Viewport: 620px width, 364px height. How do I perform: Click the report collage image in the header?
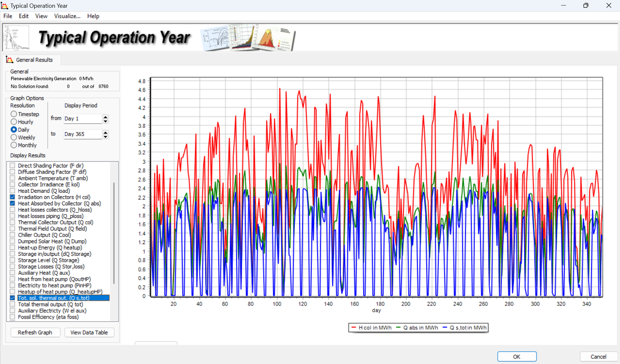pyautogui.click(x=248, y=37)
